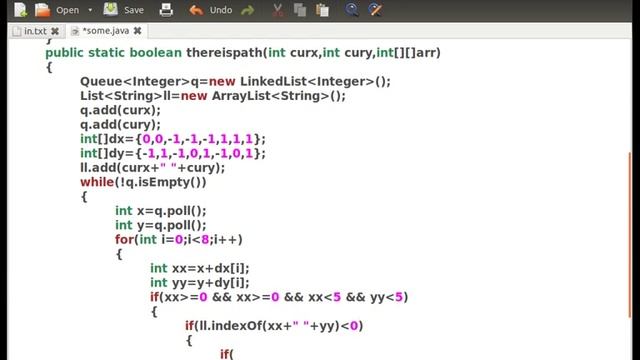
Task: Click the line q.add(curx);
Action: click(120, 110)
